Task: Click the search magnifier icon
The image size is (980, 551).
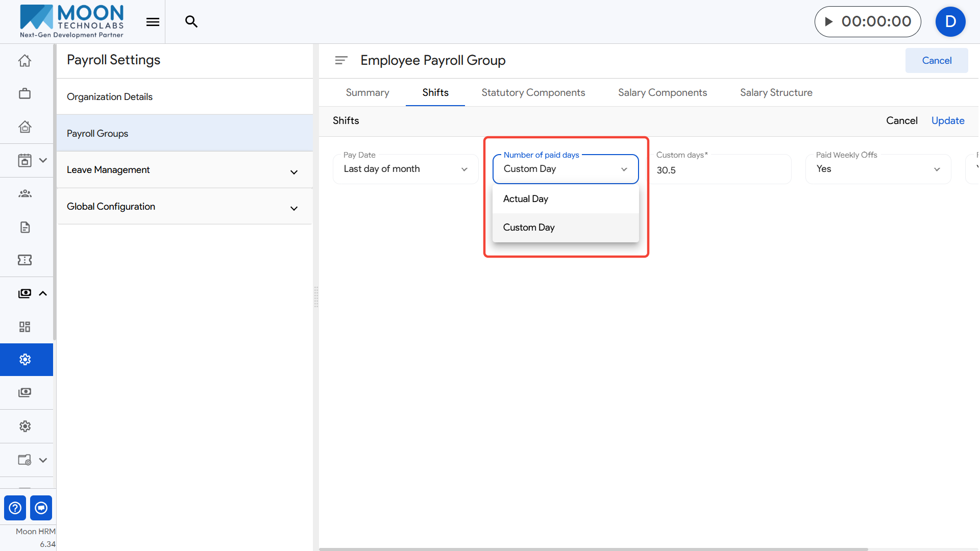Action: click(191, 21)
